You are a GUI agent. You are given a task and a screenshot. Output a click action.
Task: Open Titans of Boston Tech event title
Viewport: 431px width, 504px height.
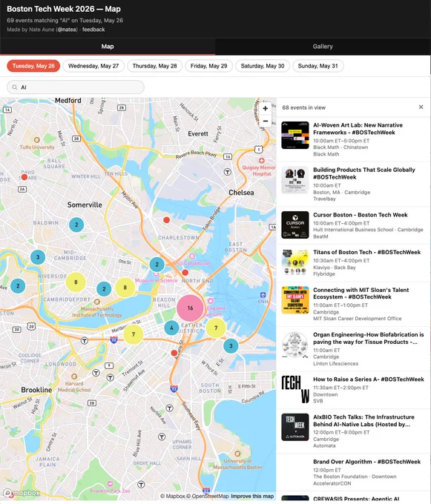366,252
